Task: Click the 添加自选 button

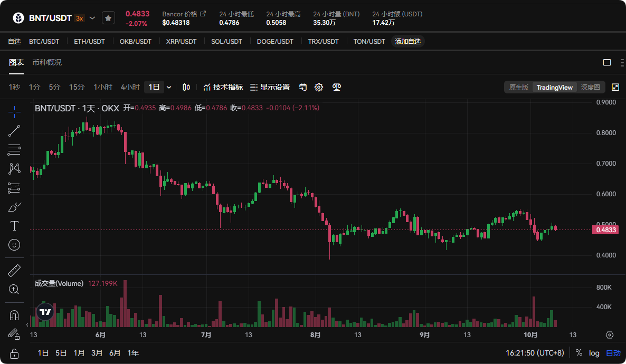Action: [407, 41]
